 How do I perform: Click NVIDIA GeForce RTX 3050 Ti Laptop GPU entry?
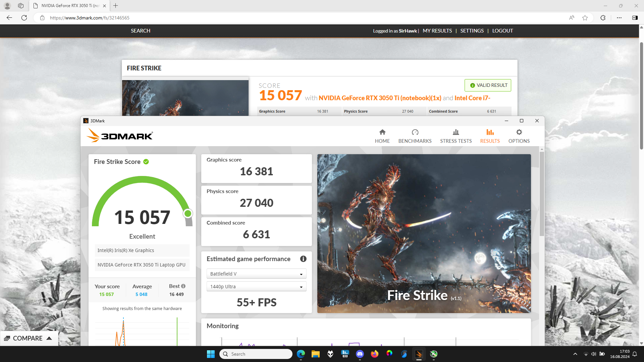click(142, 265)
